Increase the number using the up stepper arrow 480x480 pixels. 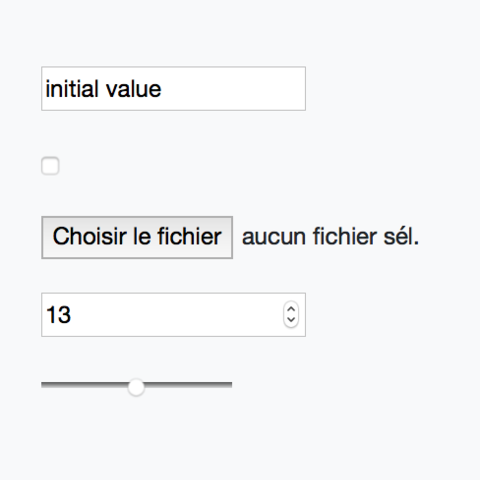[x=291, y=309]
